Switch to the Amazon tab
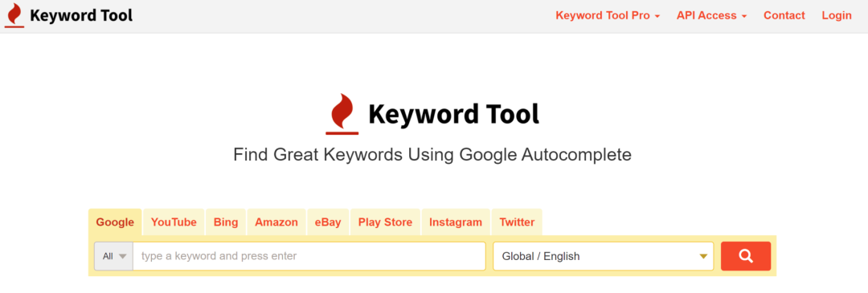This screenshot has width=868, height=293. tap(276, 222)
